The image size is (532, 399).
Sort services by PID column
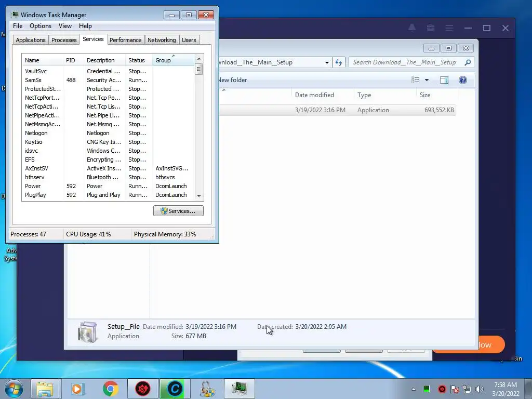pyautogui.click(x=73, y=60)
